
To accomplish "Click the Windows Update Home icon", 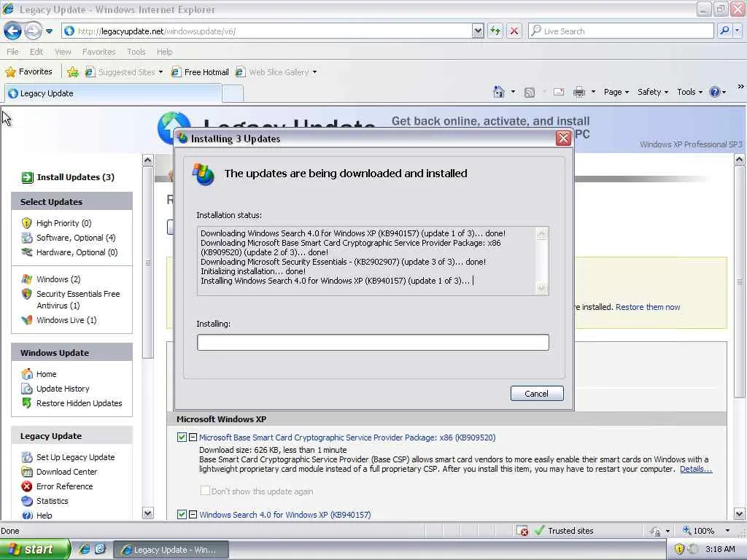I will point(27,374).
